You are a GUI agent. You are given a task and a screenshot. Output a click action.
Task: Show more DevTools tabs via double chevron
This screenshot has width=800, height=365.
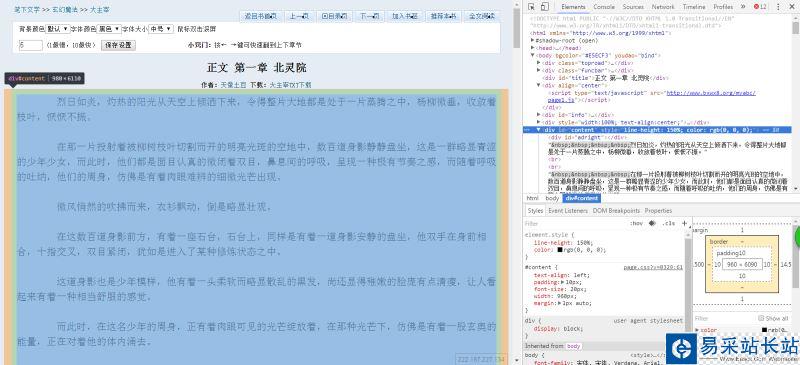(x=743, y=7)
